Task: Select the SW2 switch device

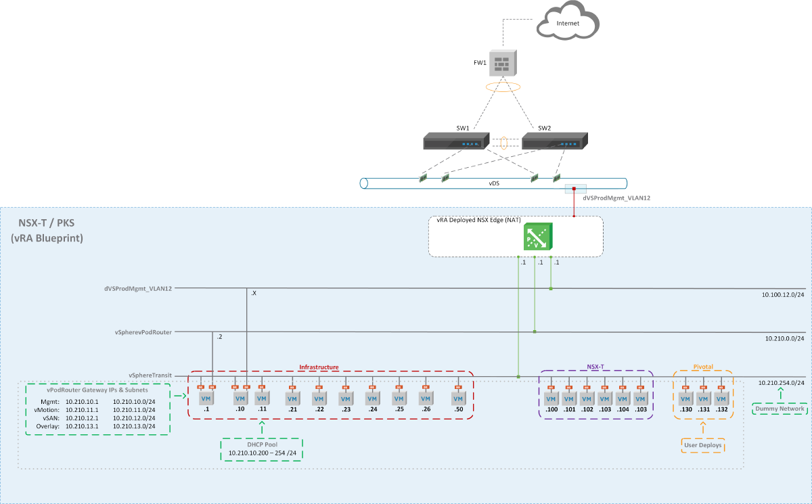Action: click(554, 141)
